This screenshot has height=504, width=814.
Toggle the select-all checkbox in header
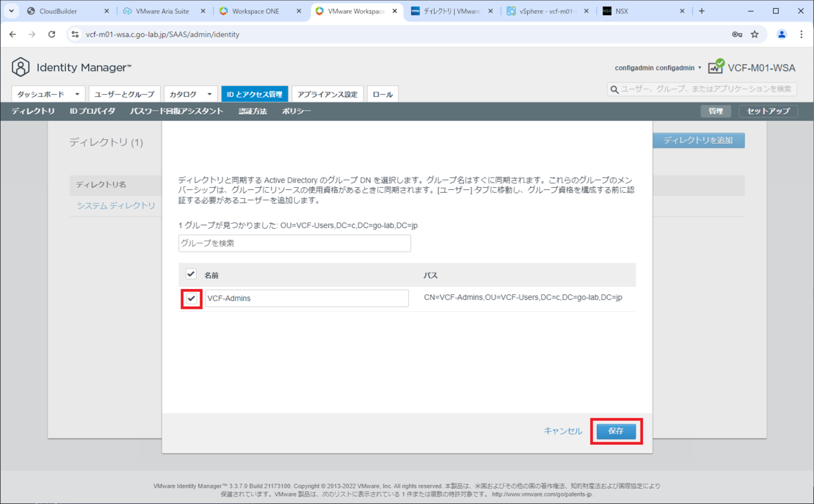click(191, 274)
